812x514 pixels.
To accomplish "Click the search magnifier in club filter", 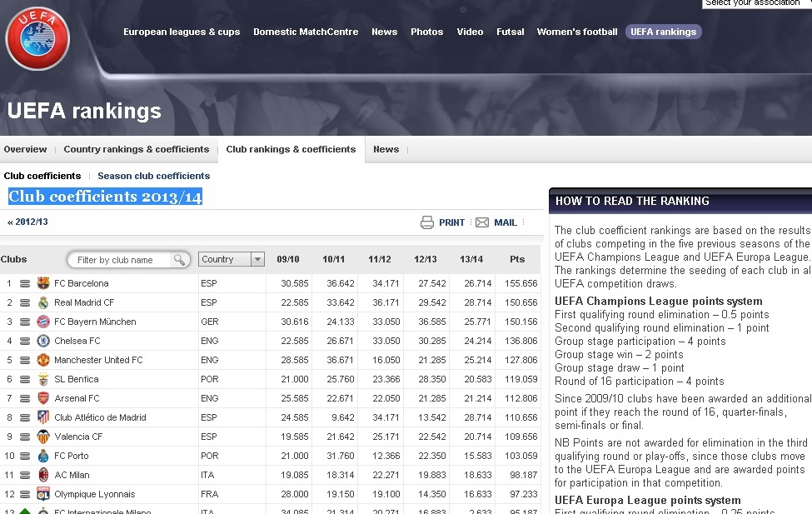I will coord(179,260).
